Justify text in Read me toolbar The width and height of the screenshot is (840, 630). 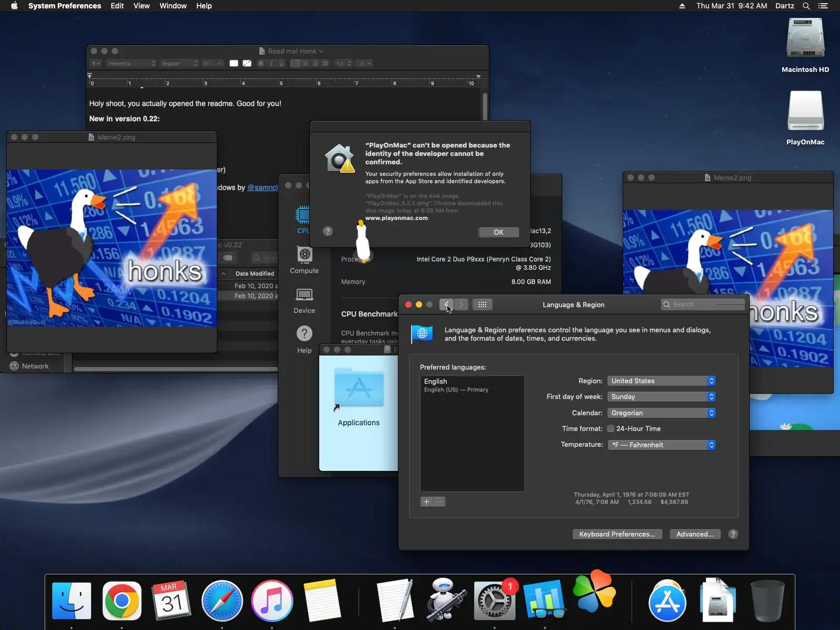point(325,64)
